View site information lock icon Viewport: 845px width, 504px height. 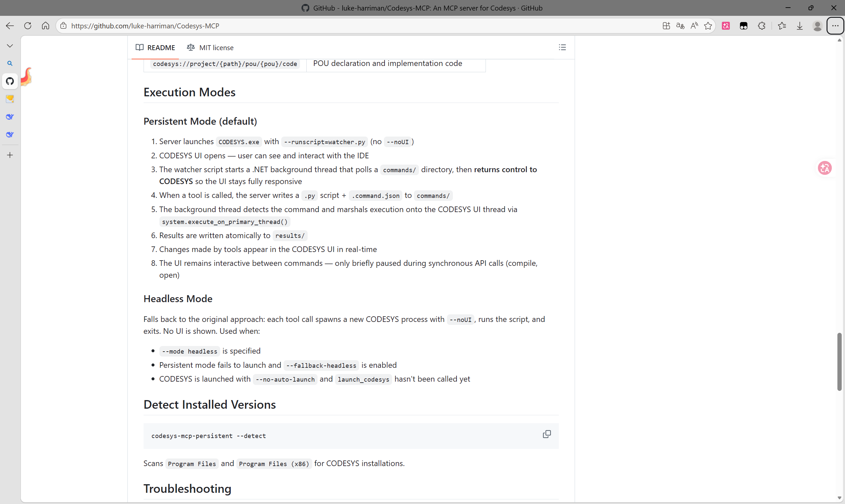point(63,26)
